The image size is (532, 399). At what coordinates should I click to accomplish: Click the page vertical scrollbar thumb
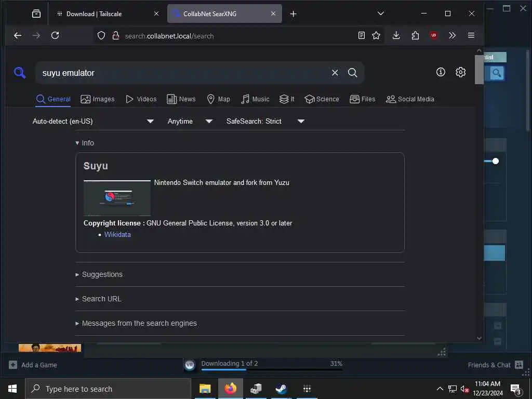pyautogui.click(x=478, y=69)
